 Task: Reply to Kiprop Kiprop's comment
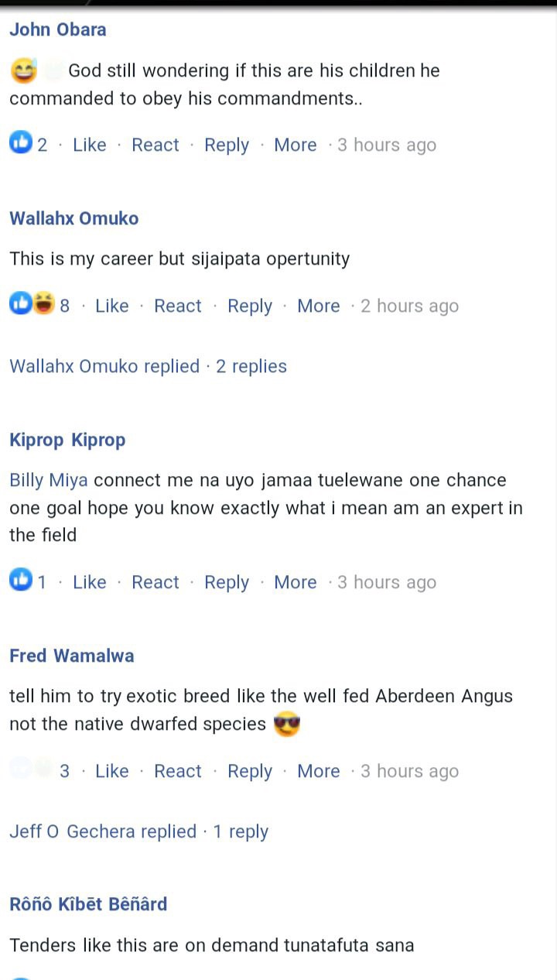point(227,582)
